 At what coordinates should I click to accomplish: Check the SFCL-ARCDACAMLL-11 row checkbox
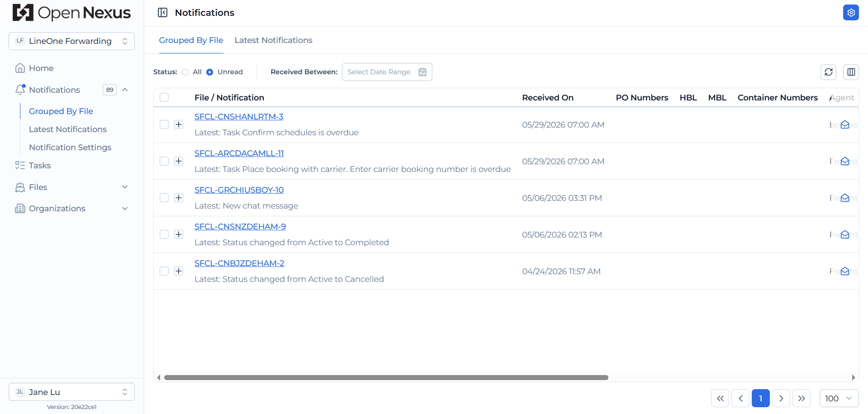(164, 161)
